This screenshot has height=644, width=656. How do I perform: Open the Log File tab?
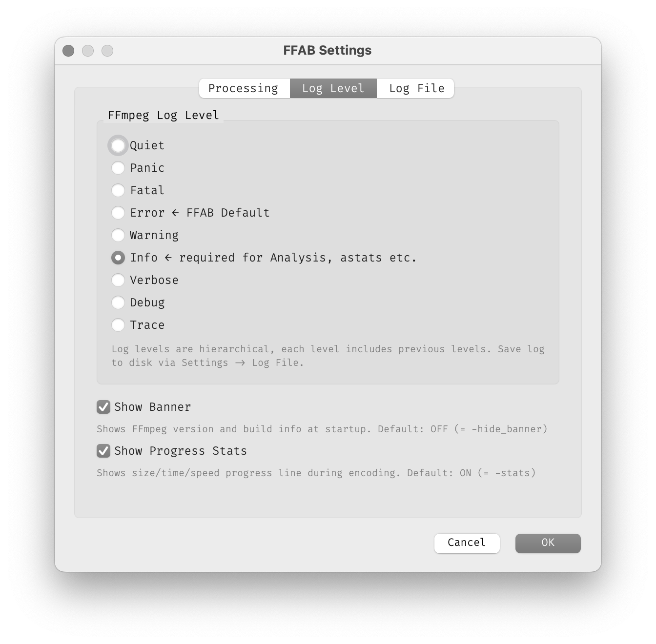pyautogui.click(x=416, y=88)
